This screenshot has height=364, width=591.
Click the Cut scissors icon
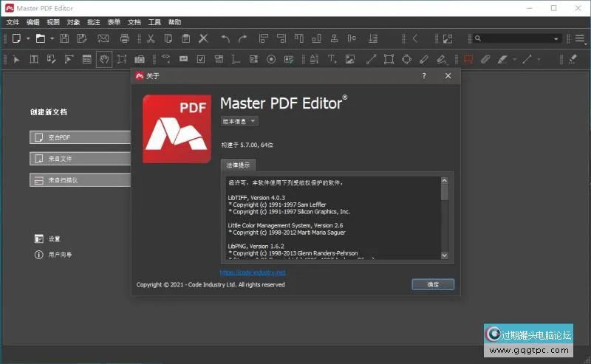pos(151,38)
